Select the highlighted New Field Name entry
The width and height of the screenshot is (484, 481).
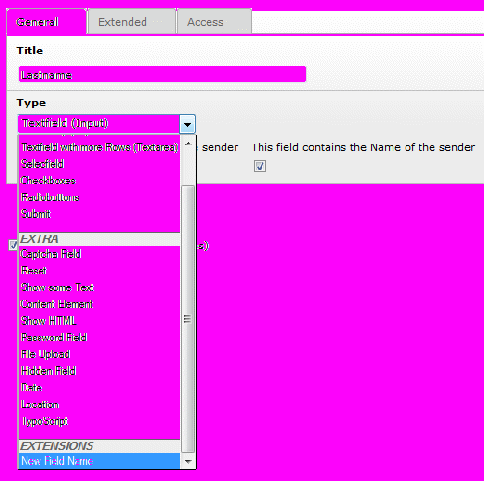(99, 461)
